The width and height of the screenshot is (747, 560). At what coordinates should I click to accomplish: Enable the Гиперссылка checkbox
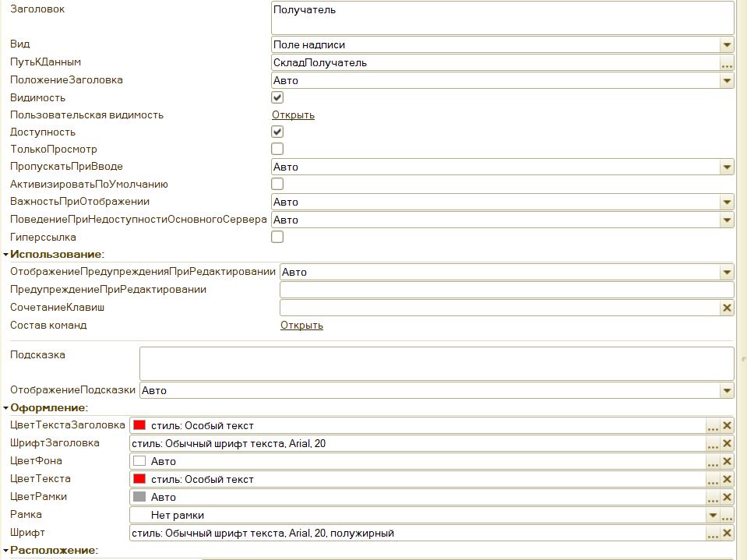pyautogui.click(x=277, y=237)
